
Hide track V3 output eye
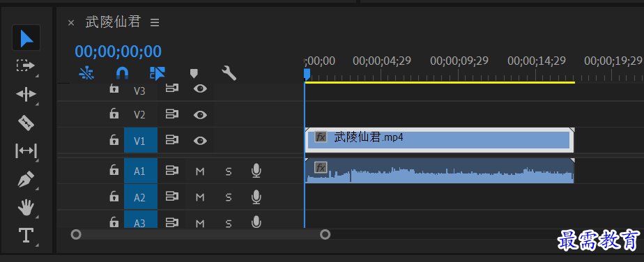click(x=200, y=88)
